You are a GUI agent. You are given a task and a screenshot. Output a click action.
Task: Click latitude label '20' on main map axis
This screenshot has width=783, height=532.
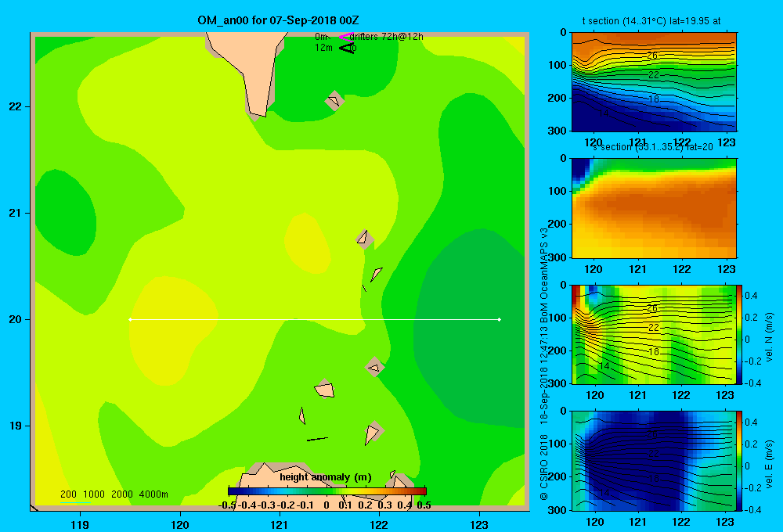(15, 319)
